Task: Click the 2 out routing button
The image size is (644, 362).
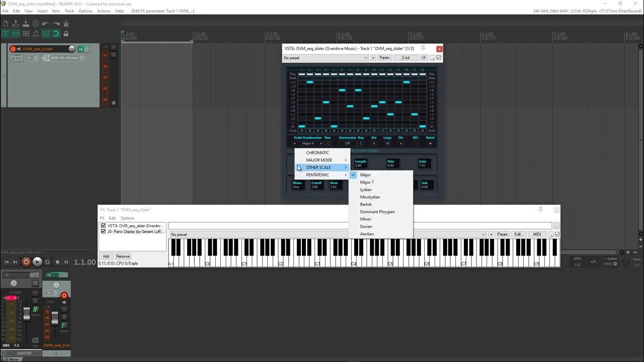Action: pyautogui.click(x=406, y=58)
